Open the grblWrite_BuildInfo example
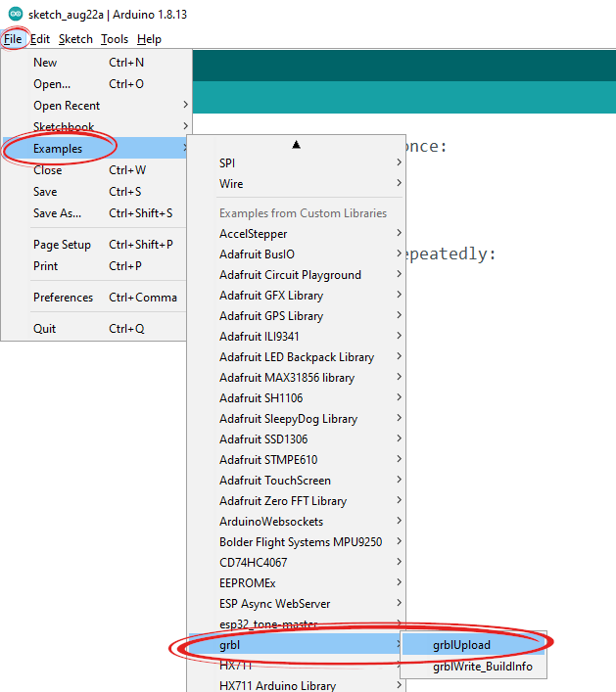Screen dimensions: 616x692 click(x=474, y=667)
